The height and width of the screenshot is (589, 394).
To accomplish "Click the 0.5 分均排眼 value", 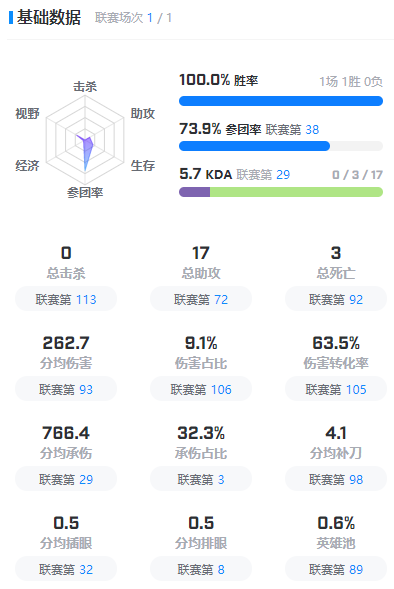I will 201,523.
